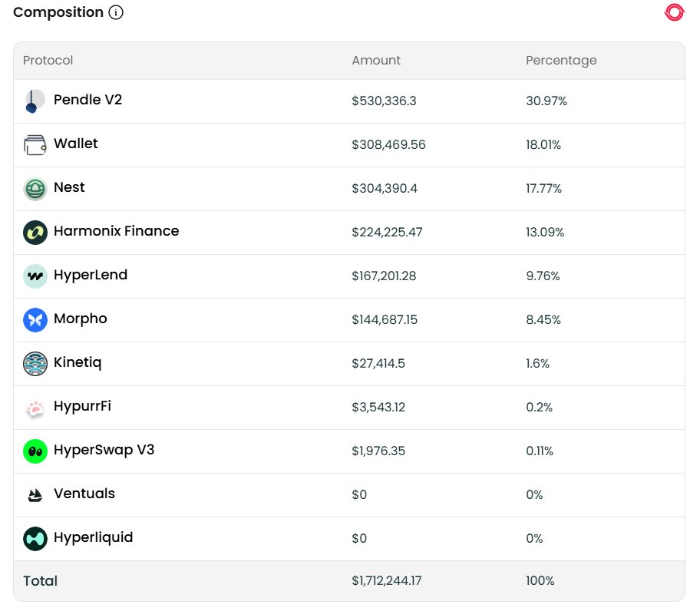
Task: Select the 100% total percentage
Action: (540, 580)
